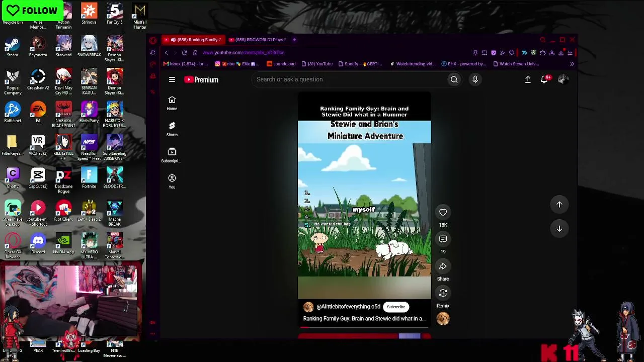The height and width of the screenshot is (362, 644).
Task: Open Rogue Company desktop shortcut
Action: click(x=13, y=82)
